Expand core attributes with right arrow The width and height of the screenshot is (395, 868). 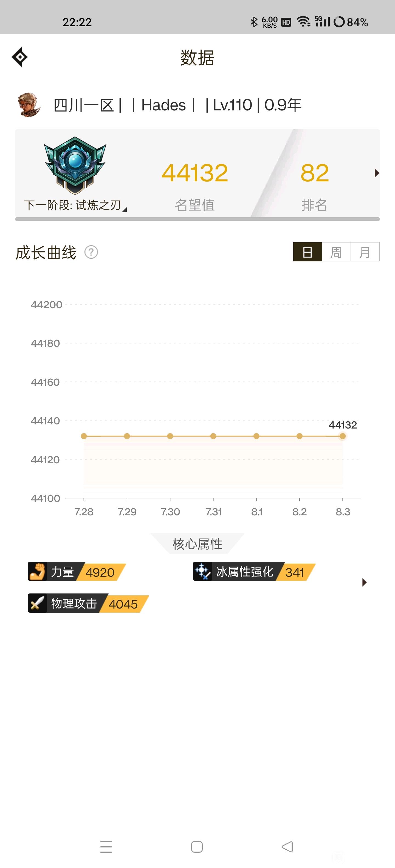pos(364,582)
